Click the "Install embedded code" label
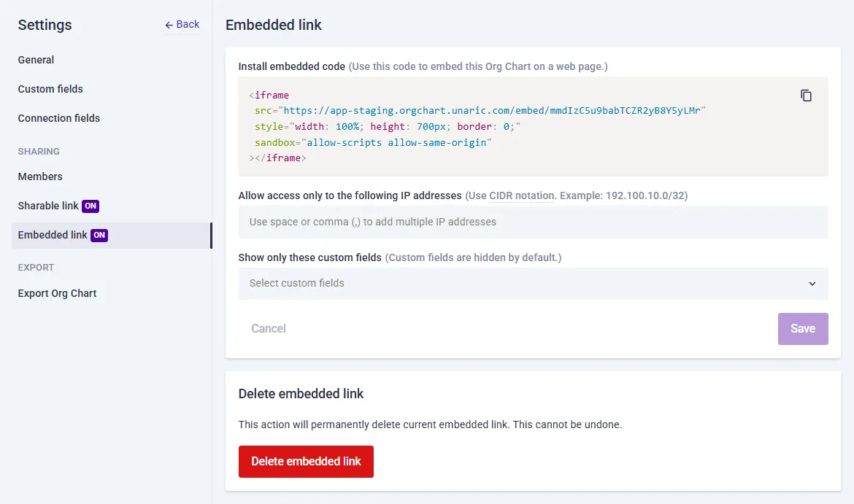Image resolution: width=854 pixels, height=504 pixels. tap(292, 66)
